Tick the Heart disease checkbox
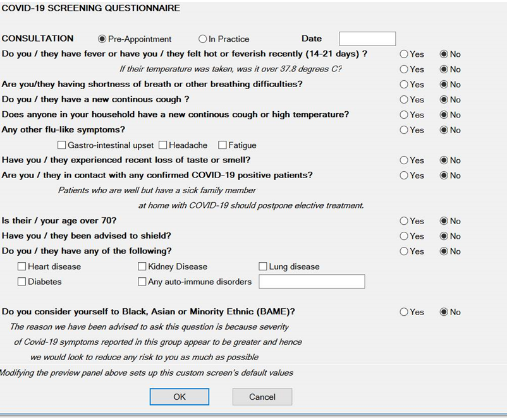507x420 pixels. [x=21, y=266]
